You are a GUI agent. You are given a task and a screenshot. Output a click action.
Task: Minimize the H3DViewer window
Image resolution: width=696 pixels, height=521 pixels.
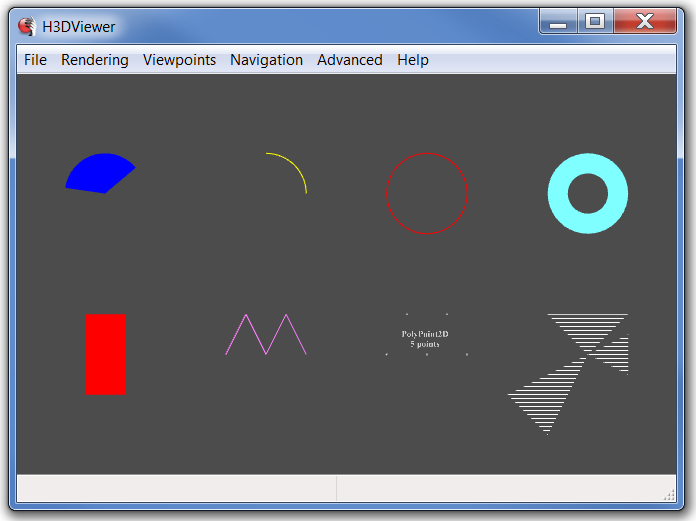click(x=559, y=21)
